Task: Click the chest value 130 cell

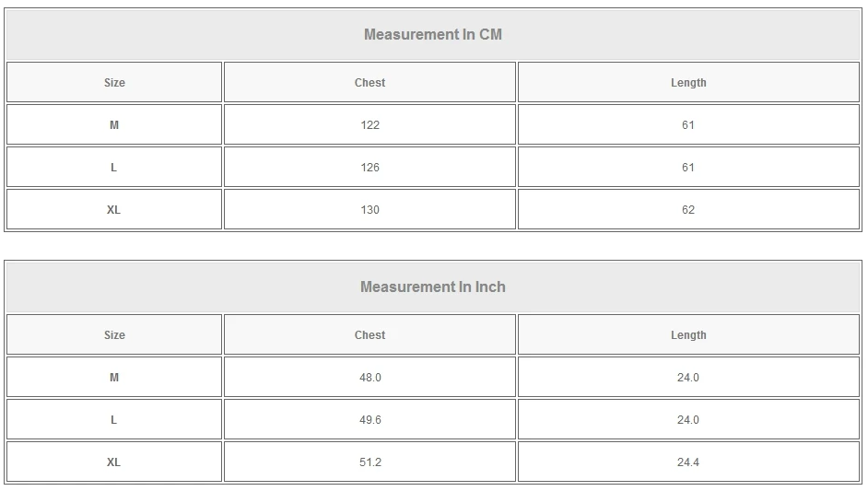Action: [x=369, y=210]
